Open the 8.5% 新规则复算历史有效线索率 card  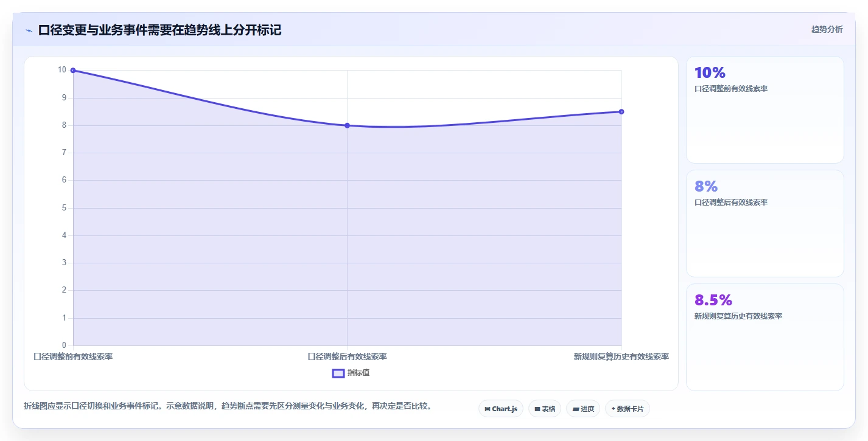765,337
